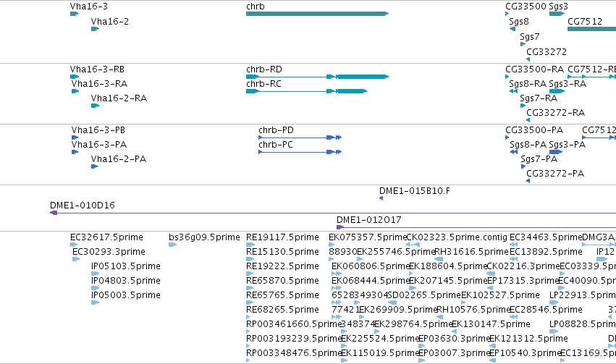
Task: Select the DME1-015B10.F marker arrow
Action: [381, 198]
